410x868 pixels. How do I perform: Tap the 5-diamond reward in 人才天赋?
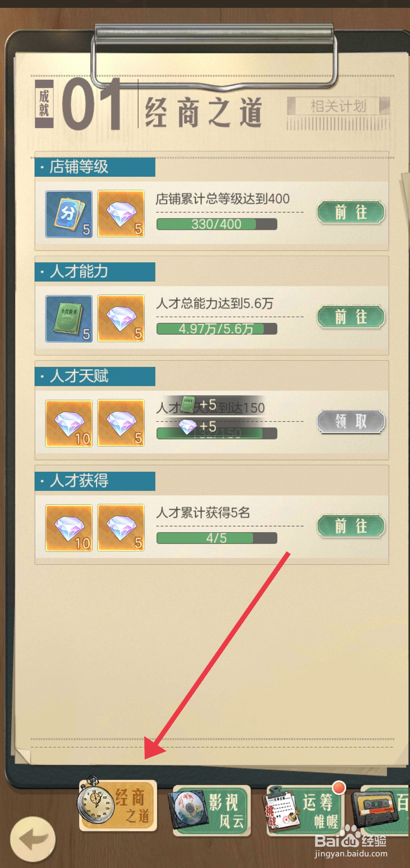121,423
